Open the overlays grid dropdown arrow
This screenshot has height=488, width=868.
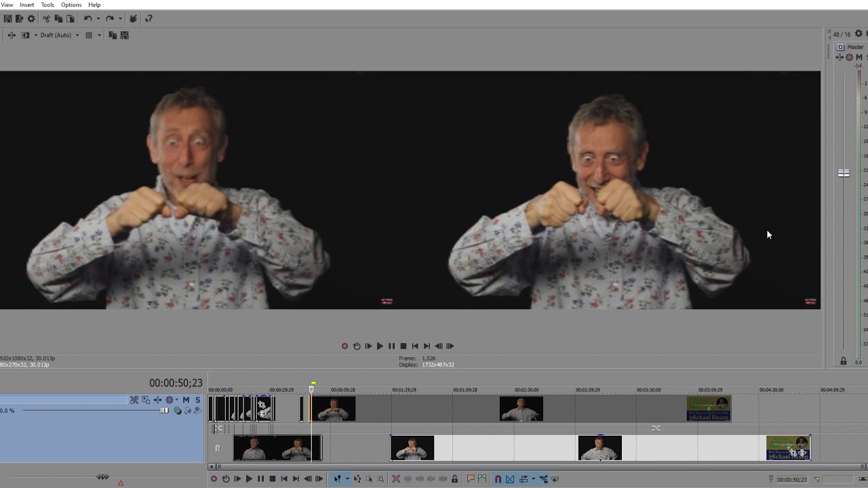coord(98,35)
